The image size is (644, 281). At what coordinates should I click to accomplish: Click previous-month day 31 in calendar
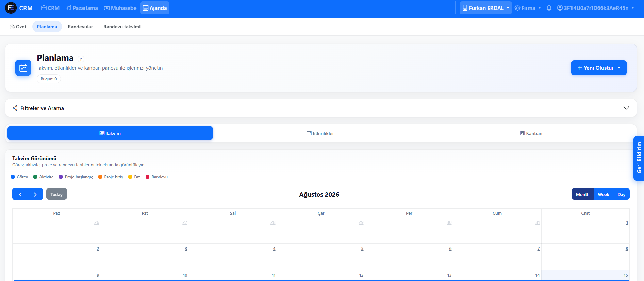click(x=538, y=222)
